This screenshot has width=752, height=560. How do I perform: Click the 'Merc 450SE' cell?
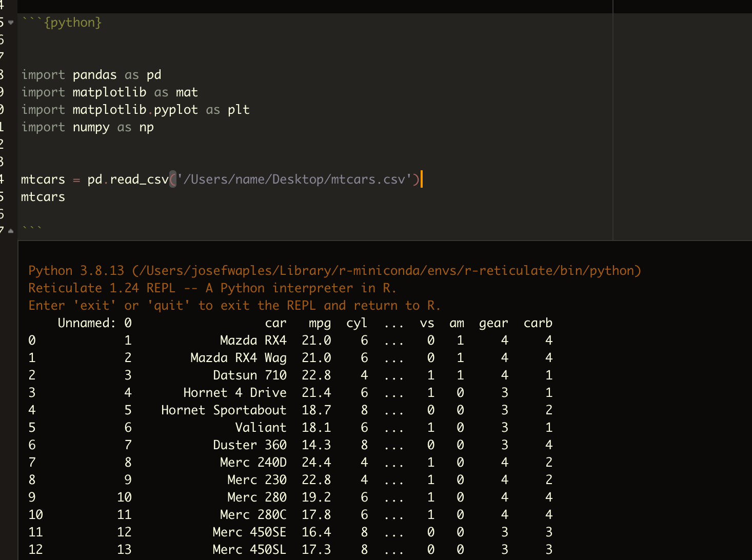tap(249, 532)
